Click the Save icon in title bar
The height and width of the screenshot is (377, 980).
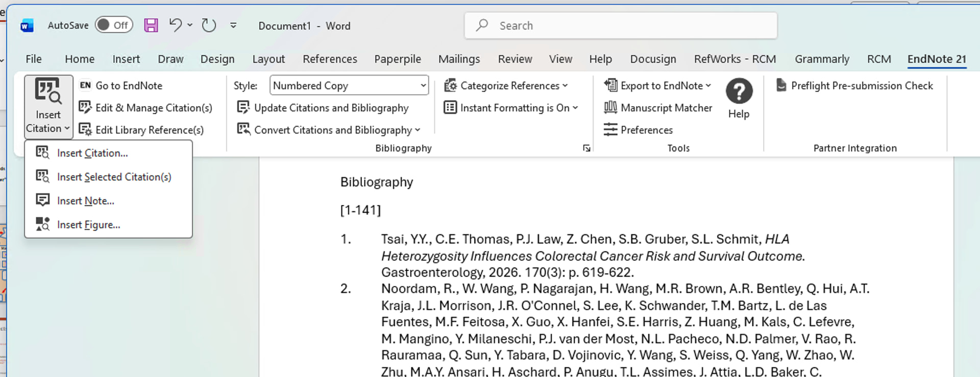tap(151, 26)
